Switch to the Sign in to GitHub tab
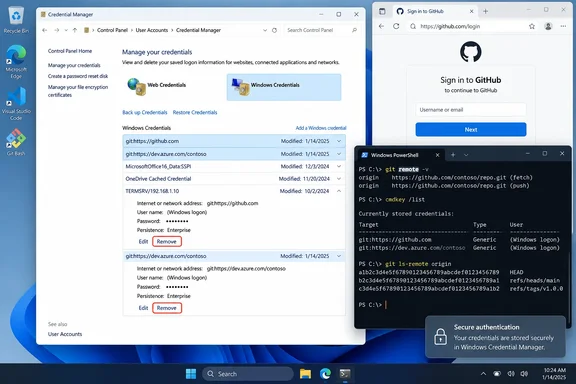The image size is (576, 384). (x=435, y=11)
